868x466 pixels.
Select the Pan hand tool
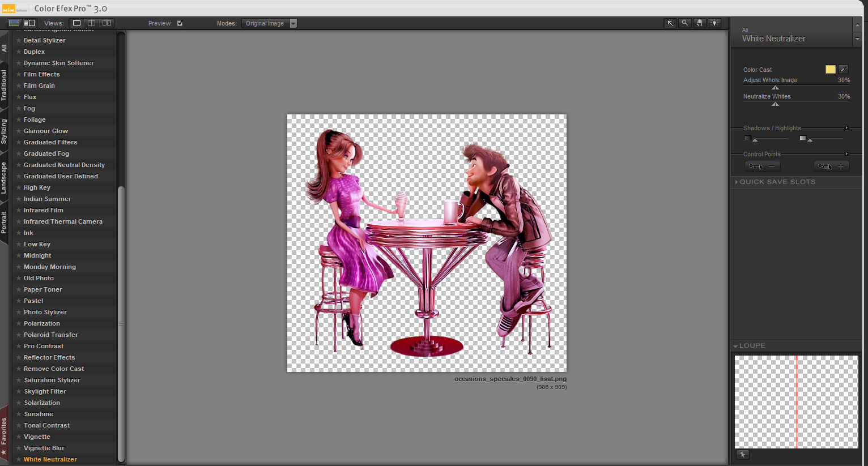click(700, 23)
